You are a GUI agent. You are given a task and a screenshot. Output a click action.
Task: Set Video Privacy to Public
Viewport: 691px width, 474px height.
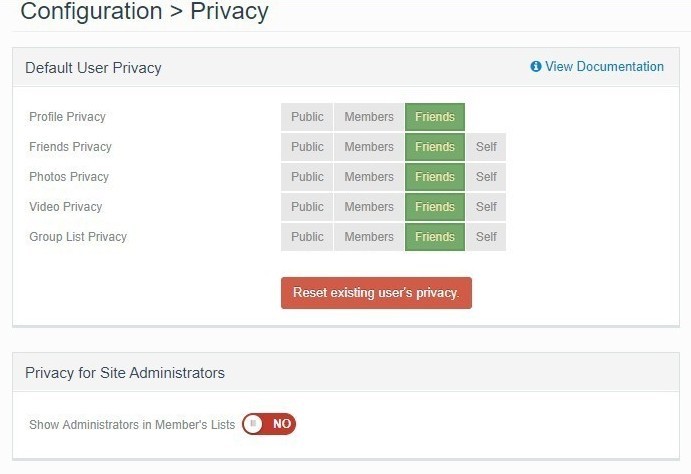(307, 207)
